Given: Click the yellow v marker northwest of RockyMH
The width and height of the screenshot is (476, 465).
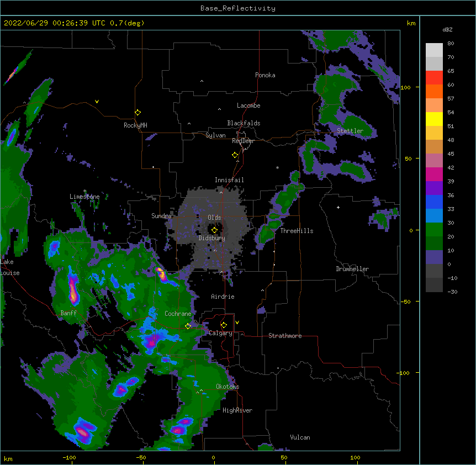Looking at the screenshot, I should tap(97, 102).
